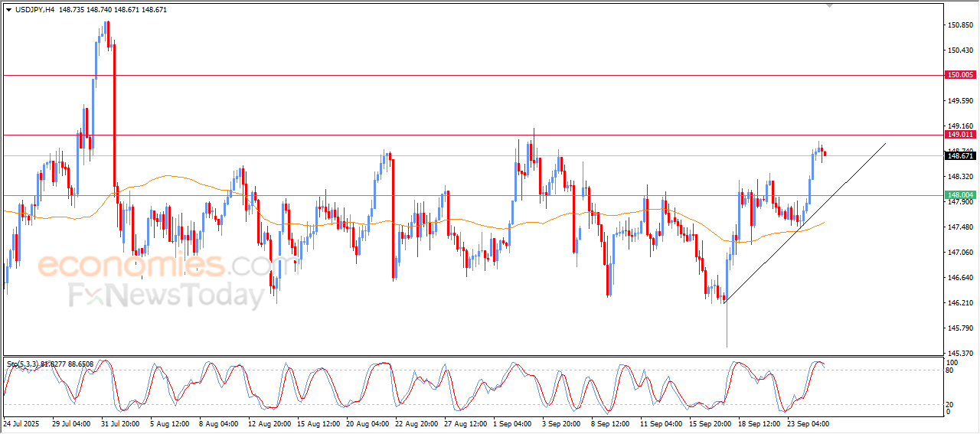Click the 146.640 price axis value

tap(960, 278)
